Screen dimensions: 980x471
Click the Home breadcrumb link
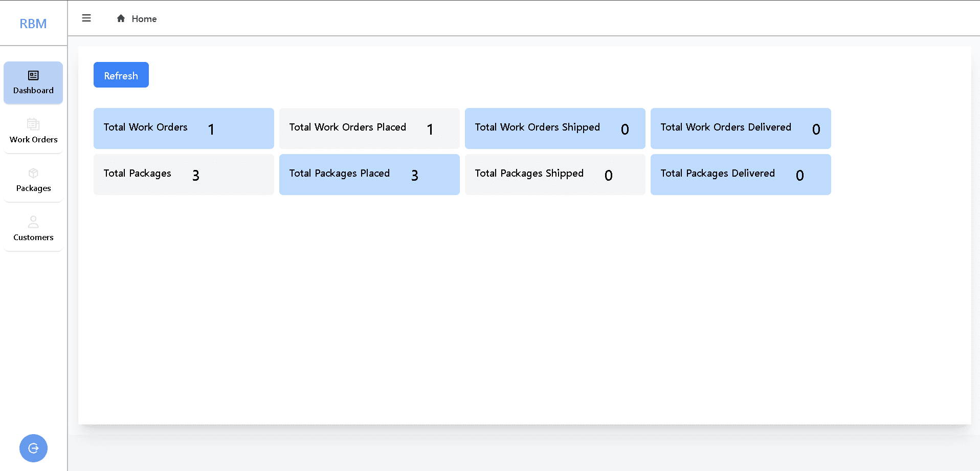coord(144,19)
